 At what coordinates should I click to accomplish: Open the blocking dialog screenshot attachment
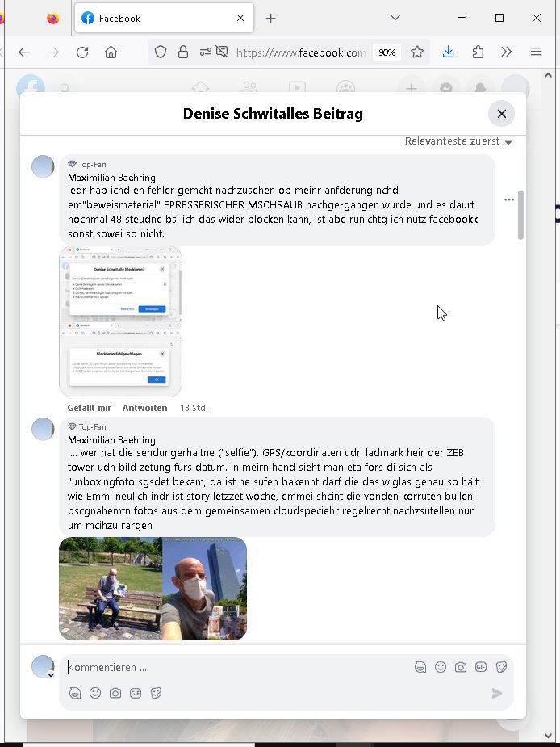(x=120, y=321)
